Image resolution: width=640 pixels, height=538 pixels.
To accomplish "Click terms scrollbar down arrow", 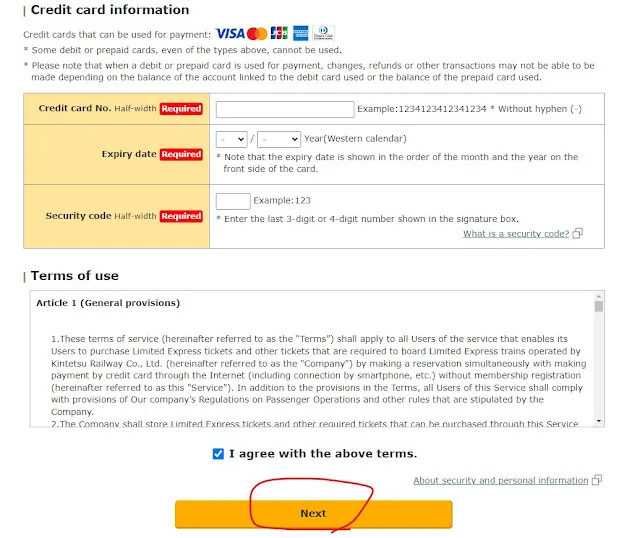I will click(x=599, y=421).
